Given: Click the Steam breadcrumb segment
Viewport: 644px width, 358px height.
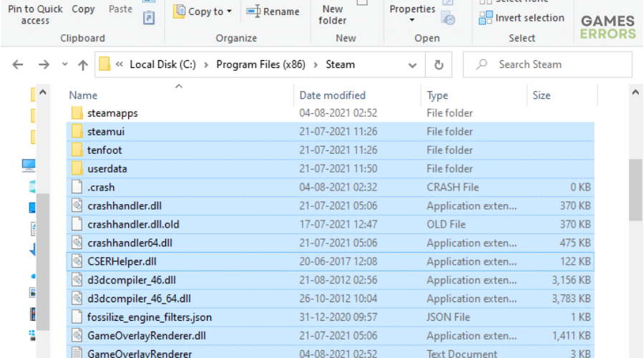Looking at the screenshot, I should point(340,64).
